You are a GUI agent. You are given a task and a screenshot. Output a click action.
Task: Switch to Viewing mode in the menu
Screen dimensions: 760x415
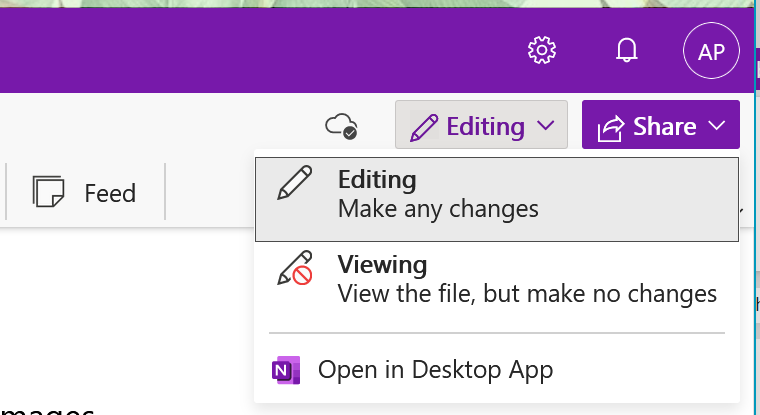pos(382,266)
